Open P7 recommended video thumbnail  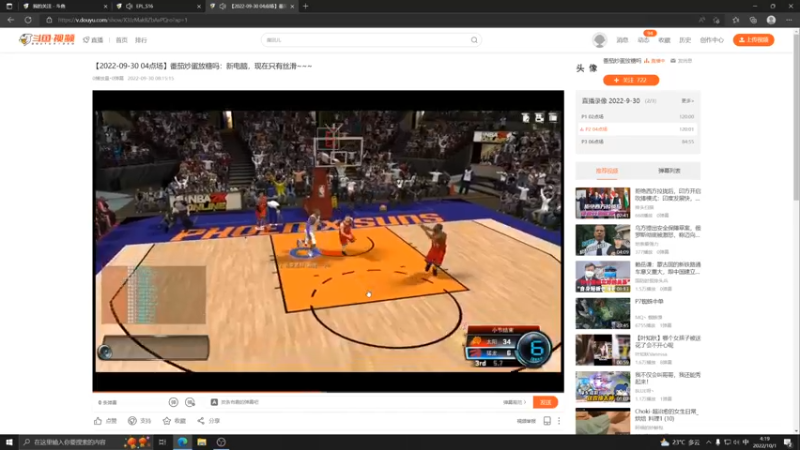click(603, 313)
